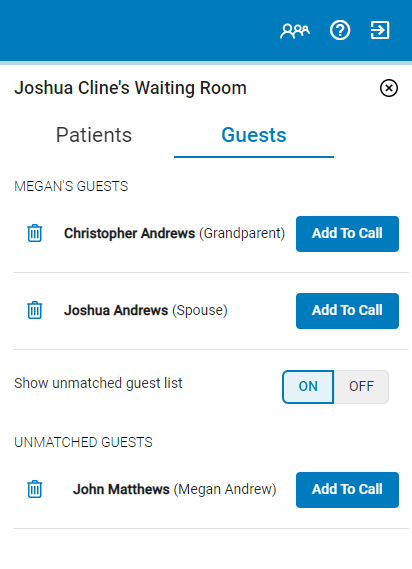Turn unmatched guest list OFF
Viewport: 412px width, 569px height.
[x=361, y=386]
